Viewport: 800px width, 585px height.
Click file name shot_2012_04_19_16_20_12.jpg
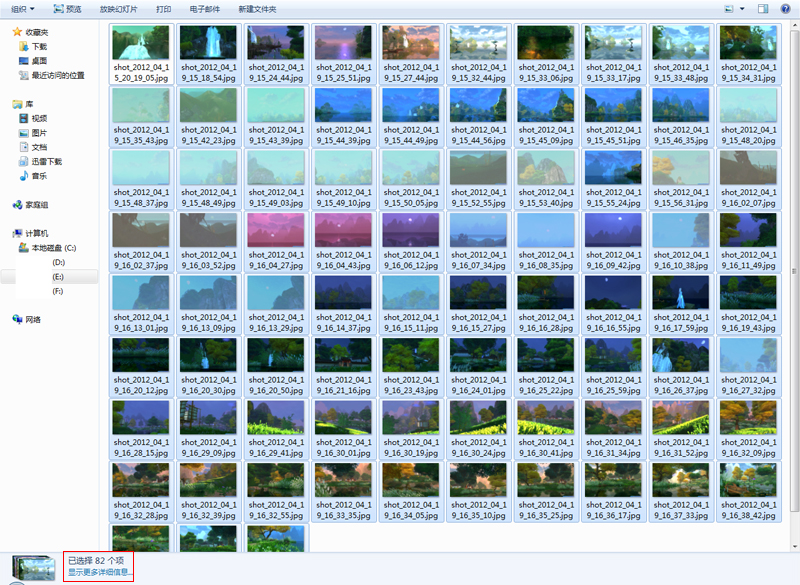141,385
